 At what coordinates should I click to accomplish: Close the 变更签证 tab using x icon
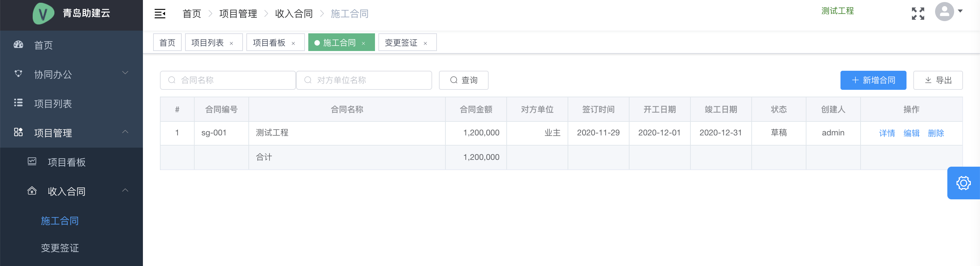click(425, 44)
